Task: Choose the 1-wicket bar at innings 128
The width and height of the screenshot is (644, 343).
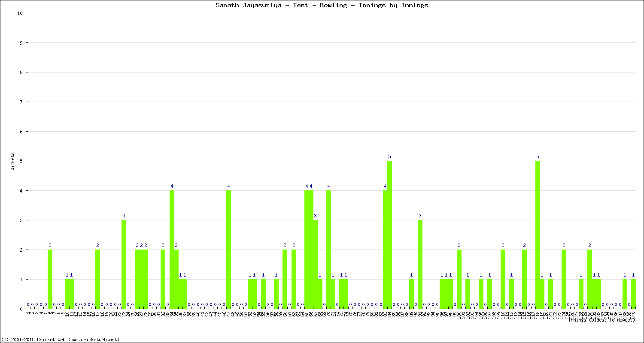Action: pyautogui.click(x=581, y=294)
